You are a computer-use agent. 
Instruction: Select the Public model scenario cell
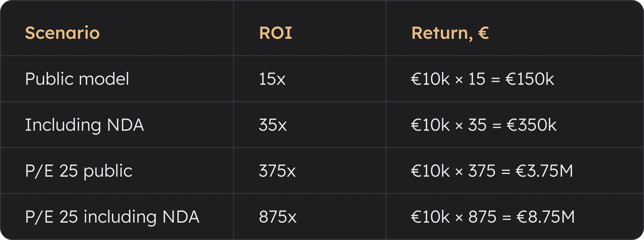(x=77, y=79)
